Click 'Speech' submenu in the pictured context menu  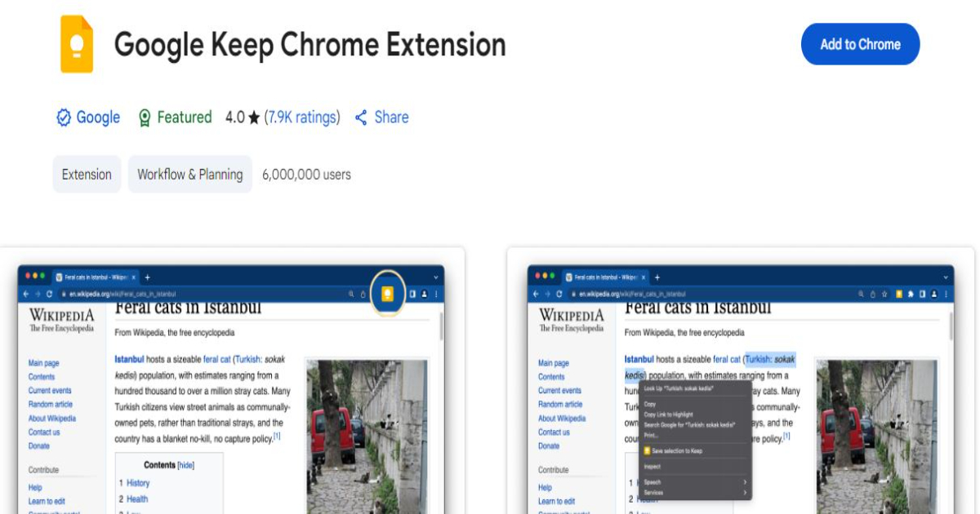tap(694, 482)
